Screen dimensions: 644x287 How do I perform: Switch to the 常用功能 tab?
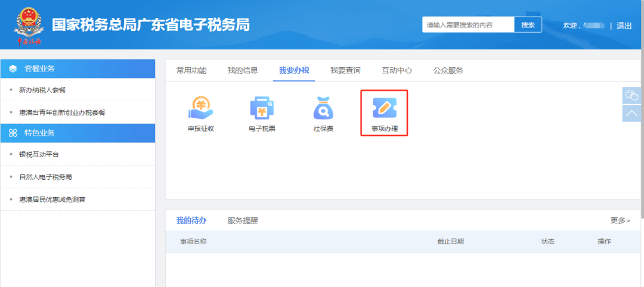191,70
